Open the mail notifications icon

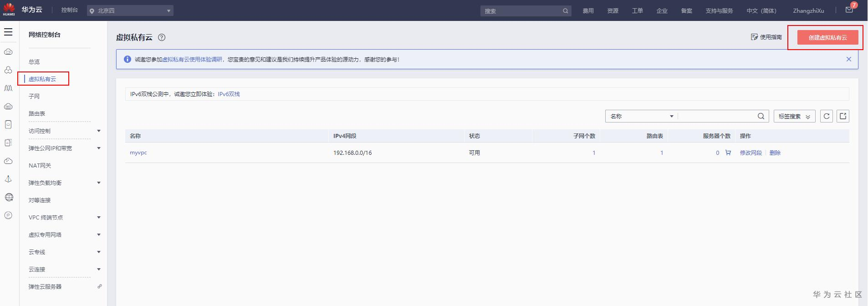point(849,10)
